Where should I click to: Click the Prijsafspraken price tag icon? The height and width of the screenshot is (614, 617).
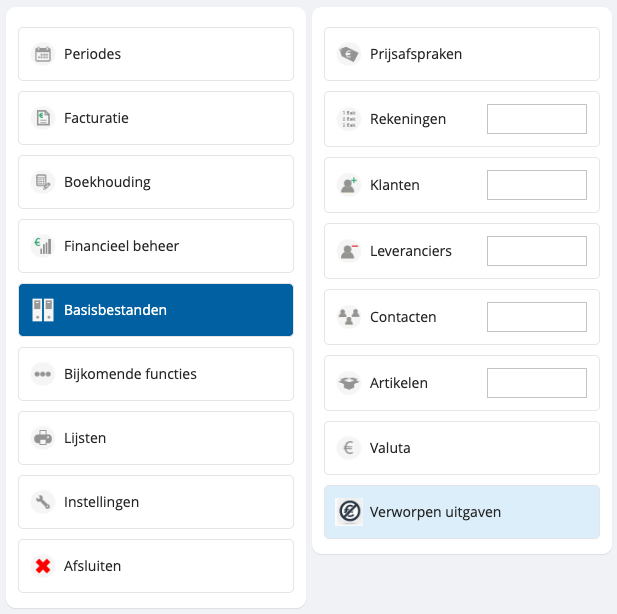(348, 54)
